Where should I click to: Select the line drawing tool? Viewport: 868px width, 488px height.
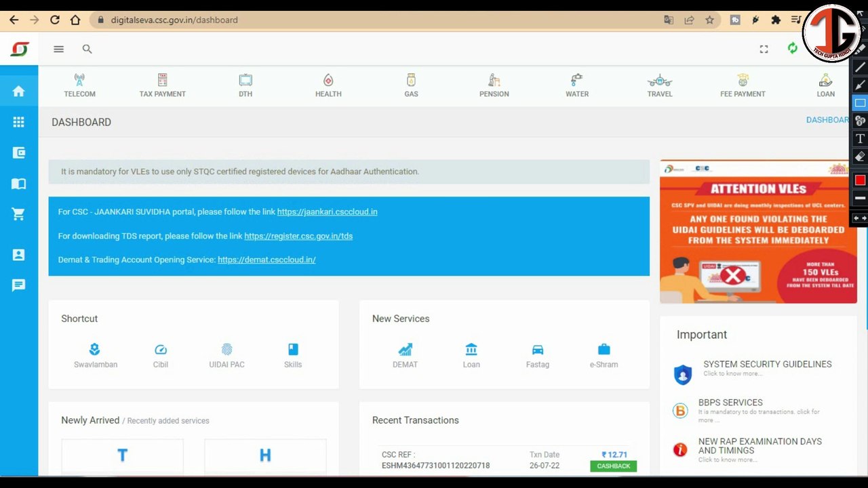(860, 67)
